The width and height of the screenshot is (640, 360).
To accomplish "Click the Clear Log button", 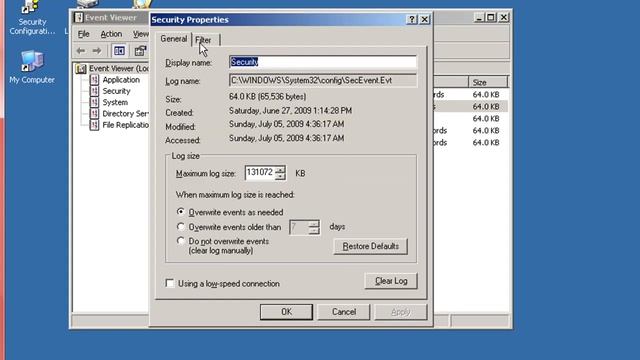I will point(391,281).
